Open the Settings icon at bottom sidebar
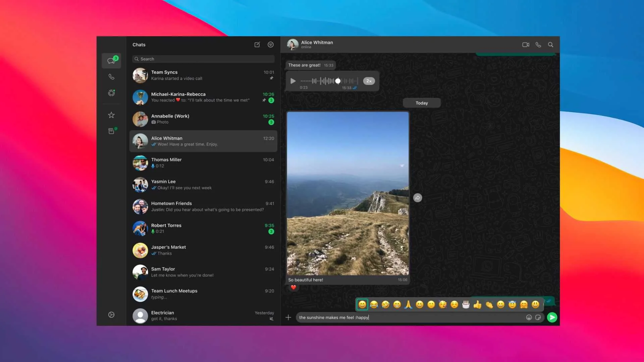Viewport: 644px width, 362px height. tap(111, 314)
